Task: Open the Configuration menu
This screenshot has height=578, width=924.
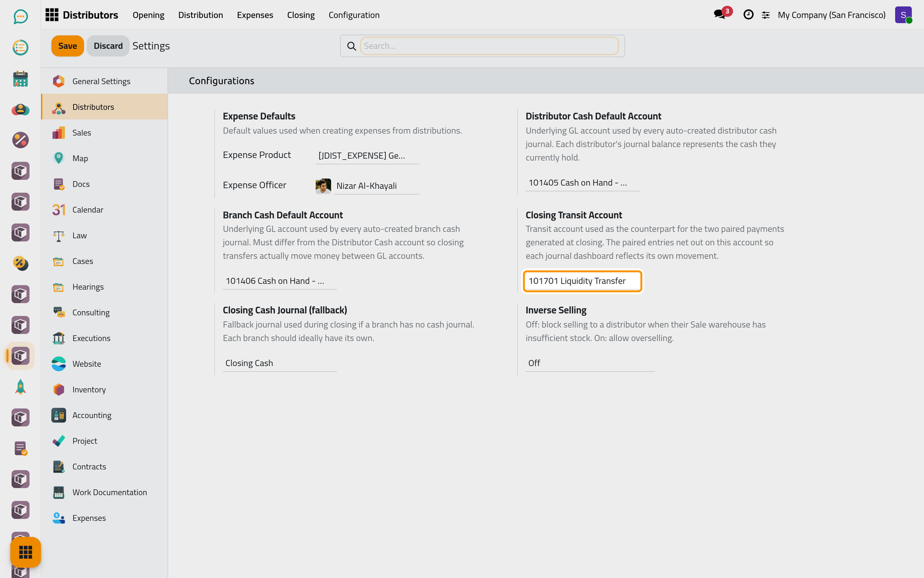Action: [354, 15]
